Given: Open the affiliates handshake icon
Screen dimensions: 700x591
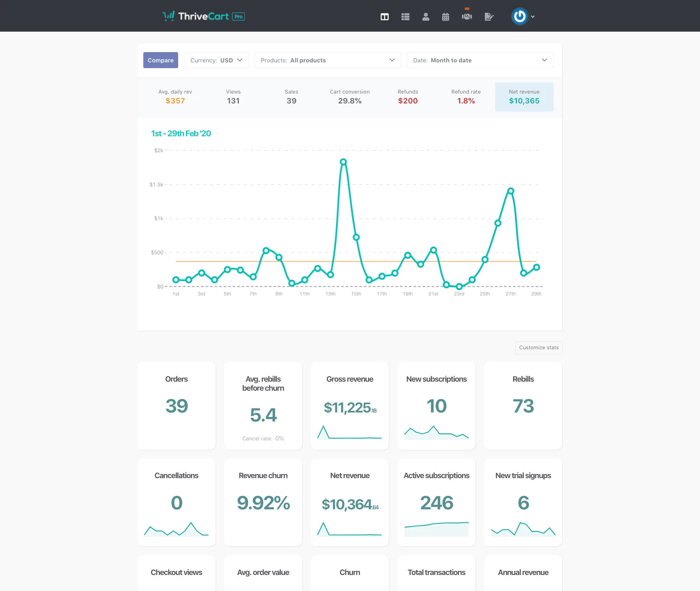Looking at the screenshot, I should [467, 17].
